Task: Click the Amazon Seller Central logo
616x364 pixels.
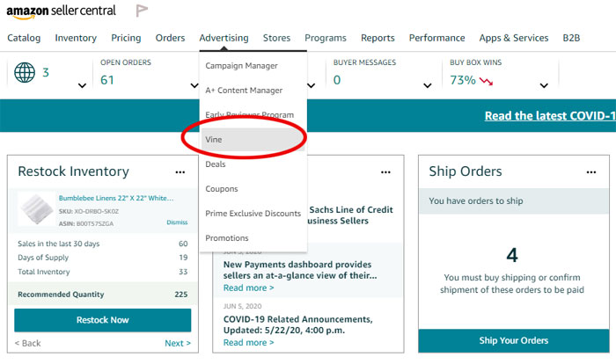Action: click(x=61, y=11)
